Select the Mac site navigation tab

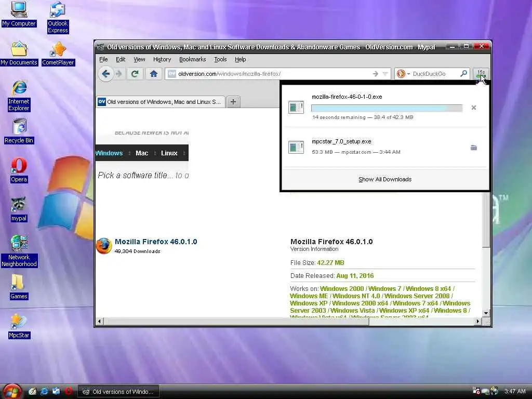tap(142, 153)
